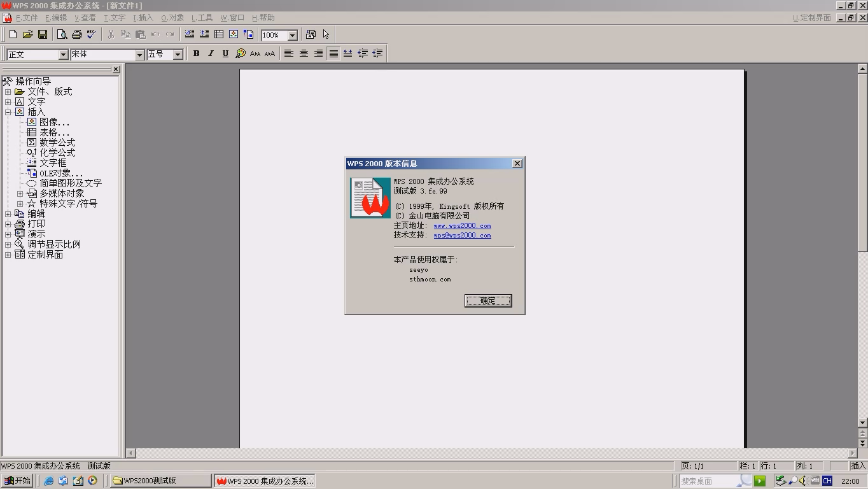Toggle justified alignment button
Screen dimensions: 868x489
pos(333,53)
